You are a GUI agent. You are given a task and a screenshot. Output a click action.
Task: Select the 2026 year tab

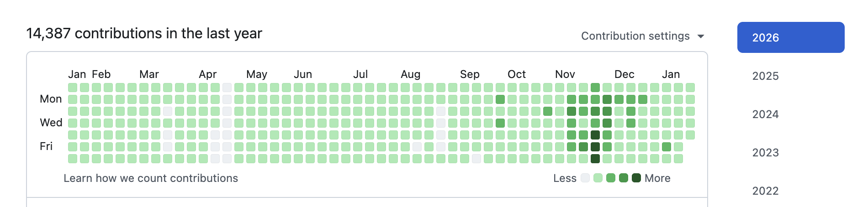coord(790,37)
